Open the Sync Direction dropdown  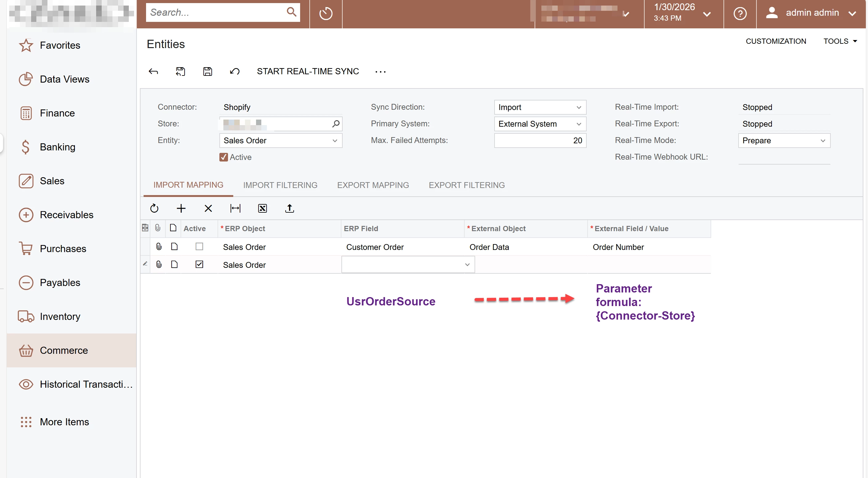540,107
